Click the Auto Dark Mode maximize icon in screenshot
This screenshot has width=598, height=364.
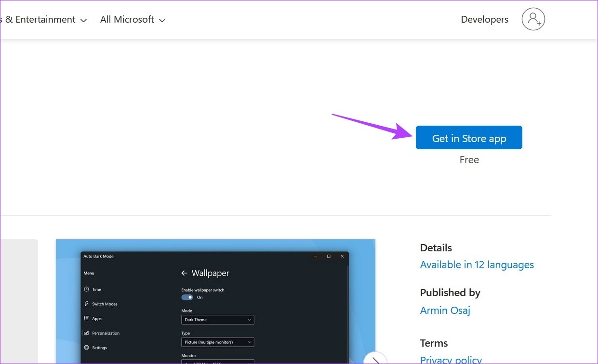click(329, 256)
